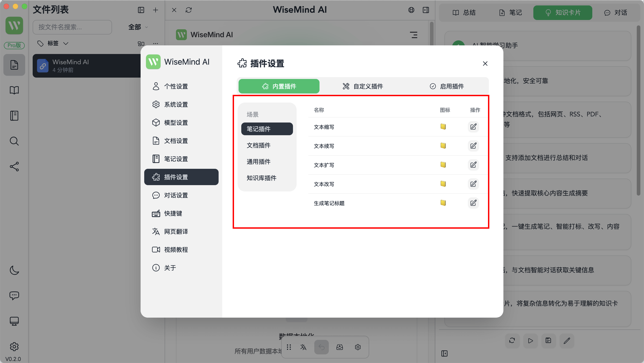The width and height of the screenshot is (644, 363).
Task: Edit knowledge cards with pencil icon
Action: pyautogui.click(x=567, y=341)
